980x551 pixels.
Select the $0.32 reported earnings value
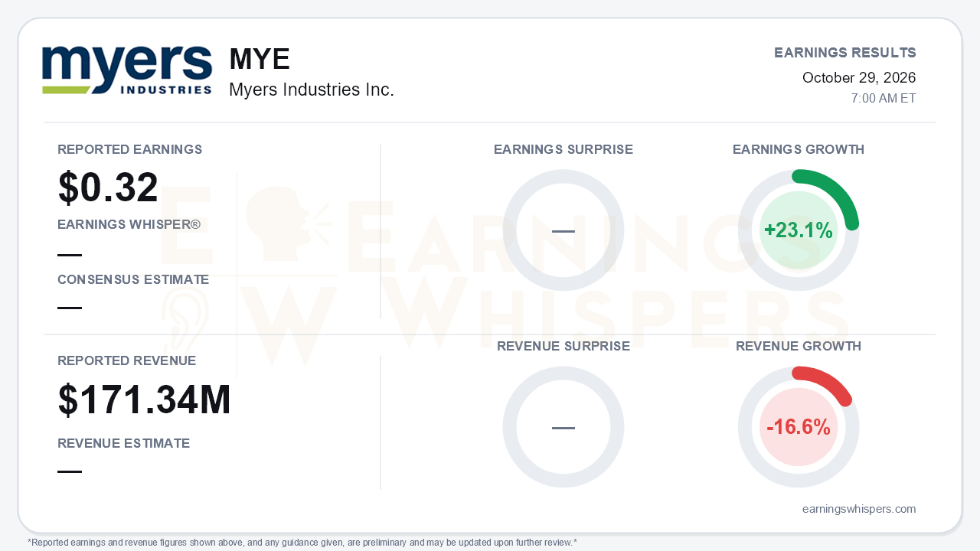108,187
